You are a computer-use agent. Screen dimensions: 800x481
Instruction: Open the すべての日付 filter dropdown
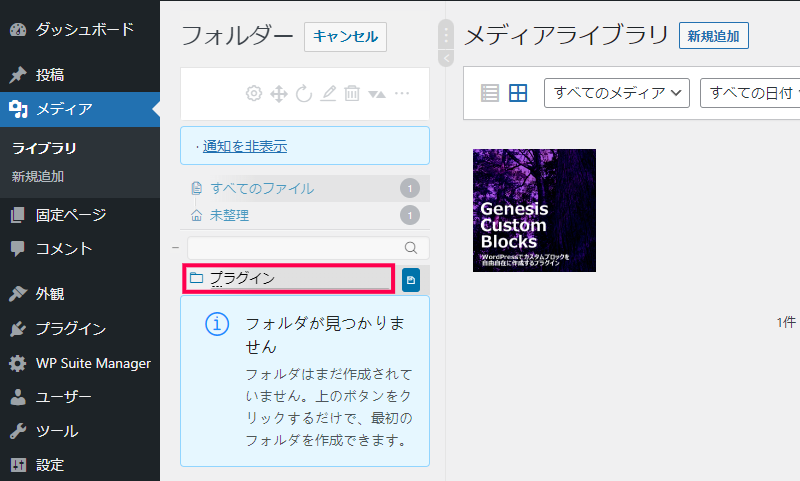(750, 93)
